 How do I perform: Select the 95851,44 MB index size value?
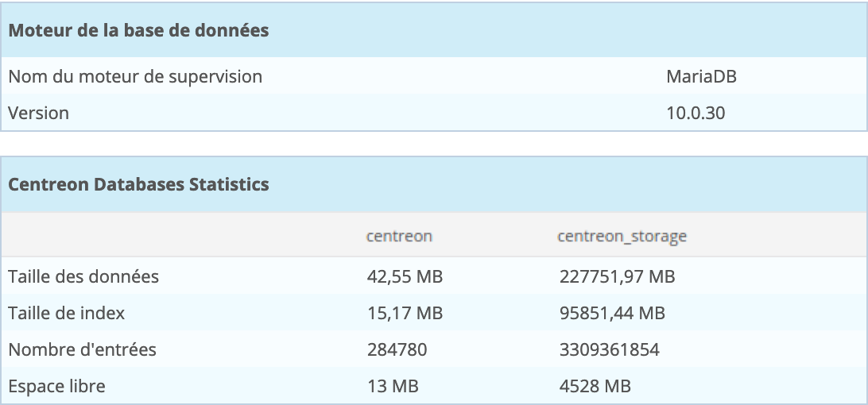[x=612, y=313]
